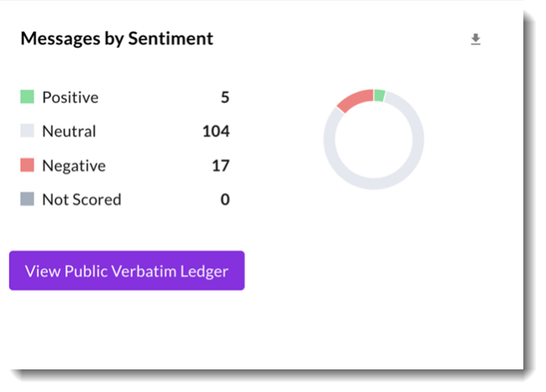The height and width of the screenshot is (392, 546).
Task: Click the red Negative legend swatch
Action: (x=27, y=165)
